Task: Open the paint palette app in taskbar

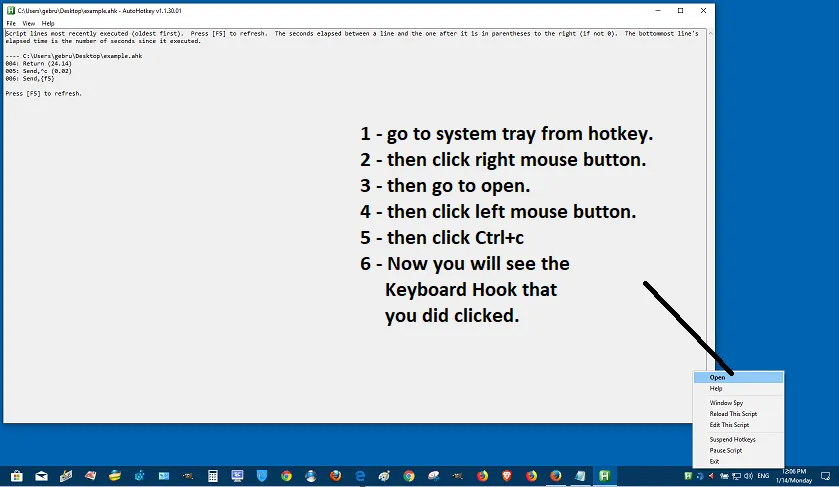Action: (x=384, y=475)
